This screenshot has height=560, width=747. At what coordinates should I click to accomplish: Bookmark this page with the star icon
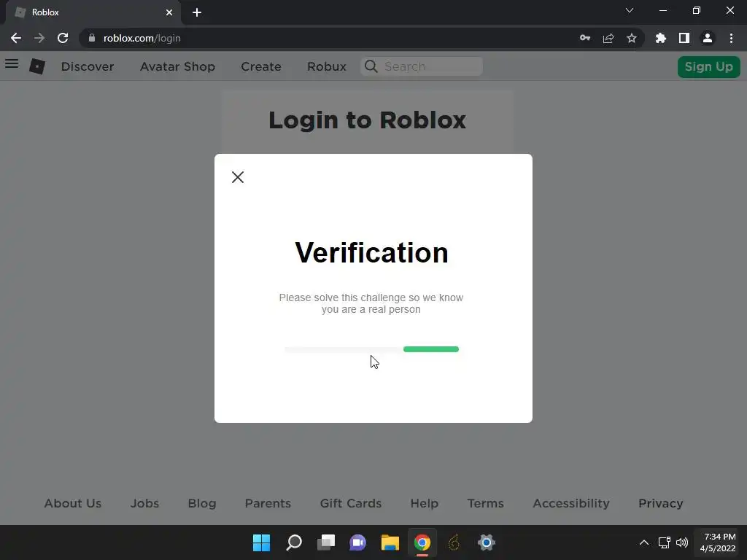tap(632, 38)
